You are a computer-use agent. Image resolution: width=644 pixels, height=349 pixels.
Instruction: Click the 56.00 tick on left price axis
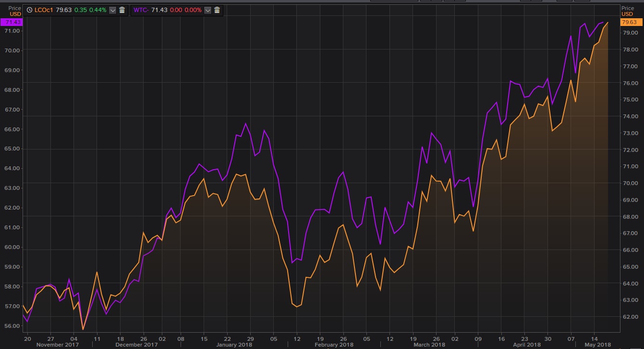point(13,326)
